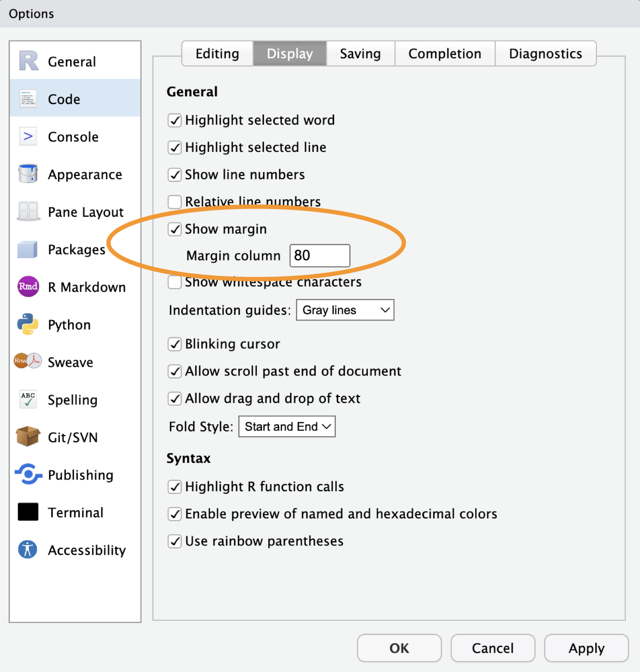Open the Indentation guides dropdown
Image resolution: width=640 pixels, height=672 pixels.
point(345,310)
